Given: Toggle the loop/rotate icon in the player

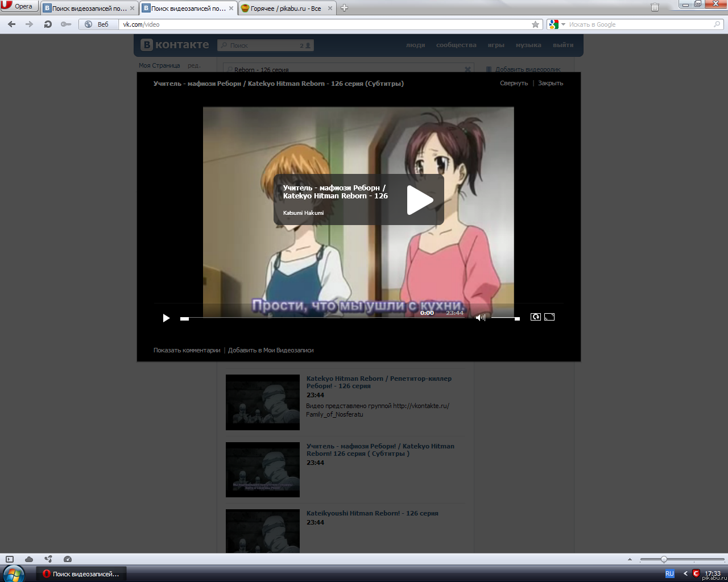Looking at the screenshot, I should (535, 317).
